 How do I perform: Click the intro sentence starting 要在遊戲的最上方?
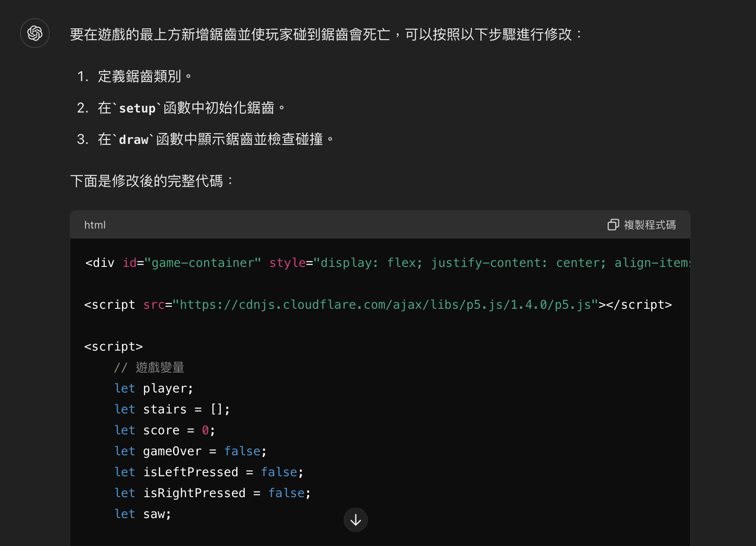[326, 34]
